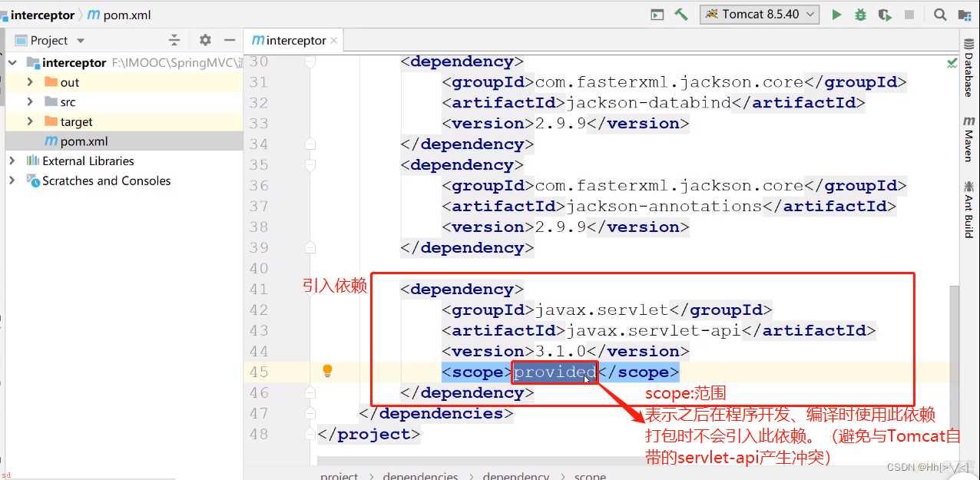Collapse all via the Project panel collapse icon
Screen dimensions: 980x480
point(174,40)
